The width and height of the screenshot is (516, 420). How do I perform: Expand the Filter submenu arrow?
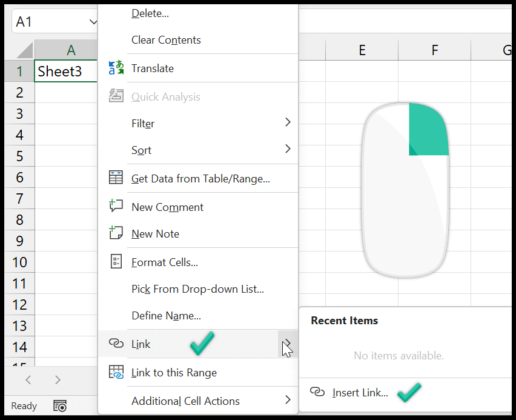point(288,122)
